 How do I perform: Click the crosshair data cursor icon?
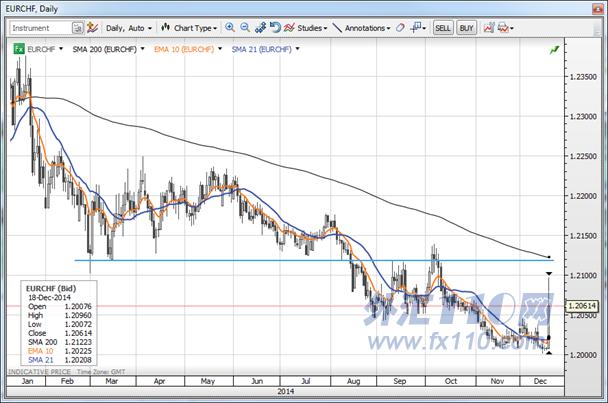pos(417,28)
